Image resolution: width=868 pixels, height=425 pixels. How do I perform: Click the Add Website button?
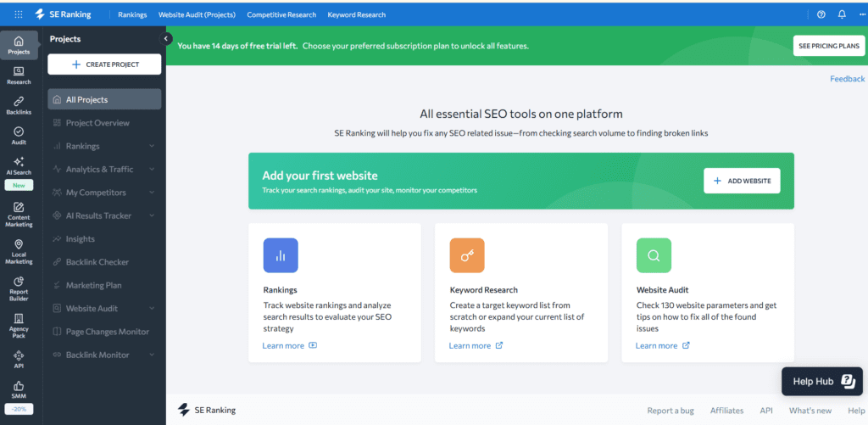coord(742,181)
